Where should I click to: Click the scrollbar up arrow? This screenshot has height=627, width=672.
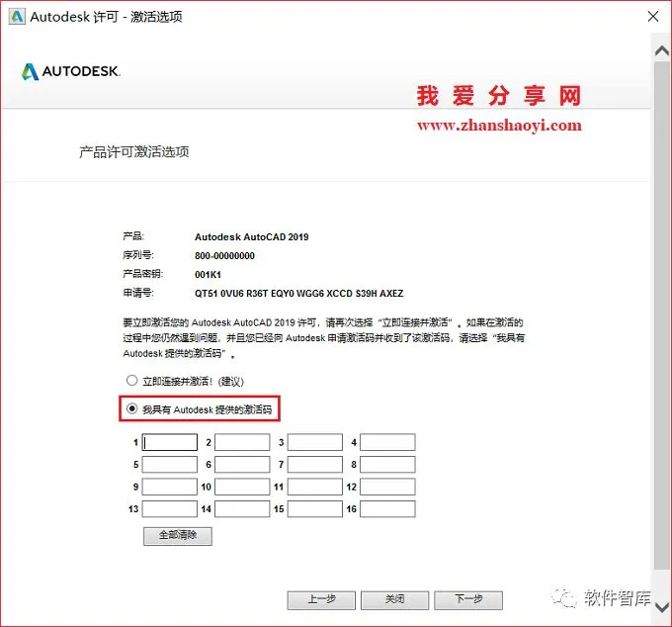(662, 50)
